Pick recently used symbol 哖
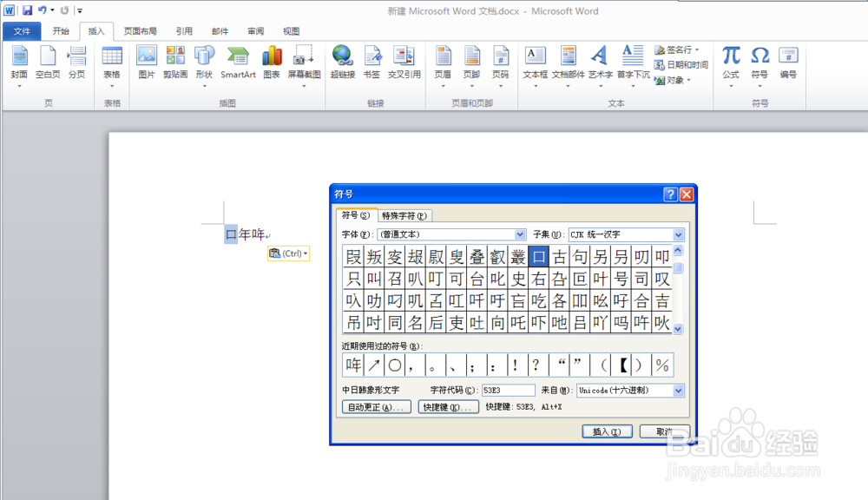The image size is (868, 500). click(353, 365)
